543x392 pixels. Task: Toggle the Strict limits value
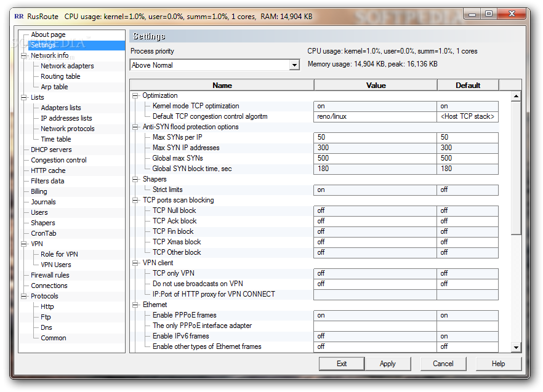(375, 190)
